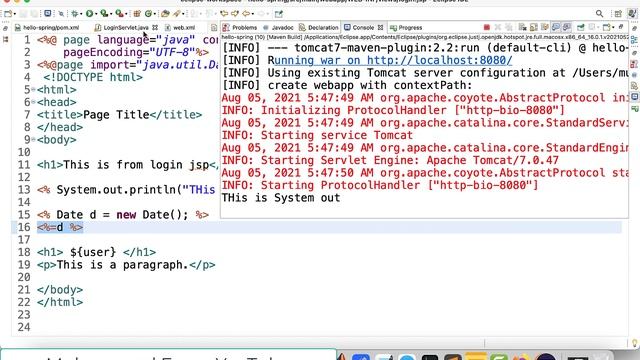Image resolution: width=640 pixels, height=360 pixels.
Task: Expand the Debug dropdown arrow
Action: [81, 14]
